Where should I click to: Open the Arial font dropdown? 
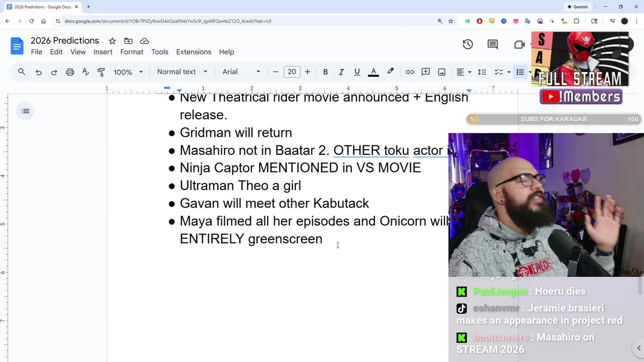[x=242, y=72]
